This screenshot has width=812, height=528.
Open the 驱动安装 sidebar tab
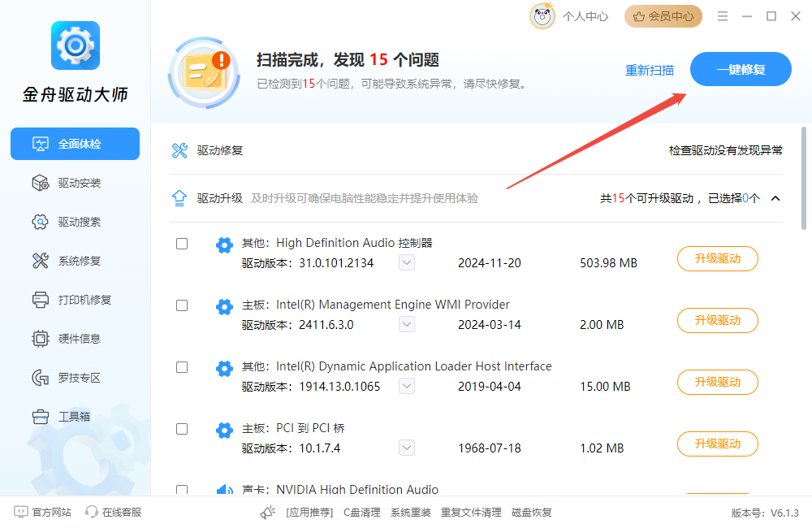click(x=75, y=183)
